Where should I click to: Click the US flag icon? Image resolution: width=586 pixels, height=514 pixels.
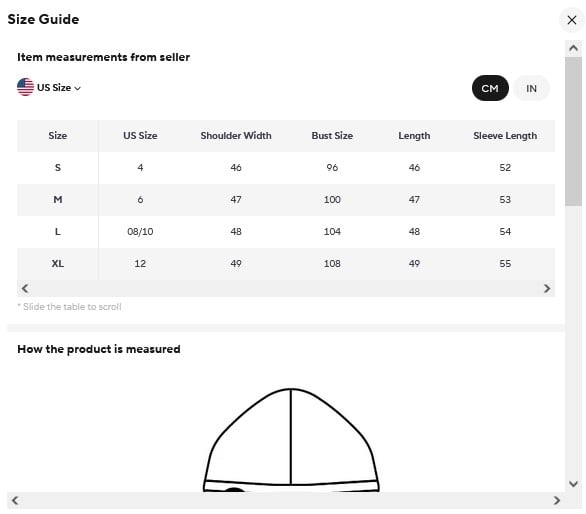(x=25, y=87)
